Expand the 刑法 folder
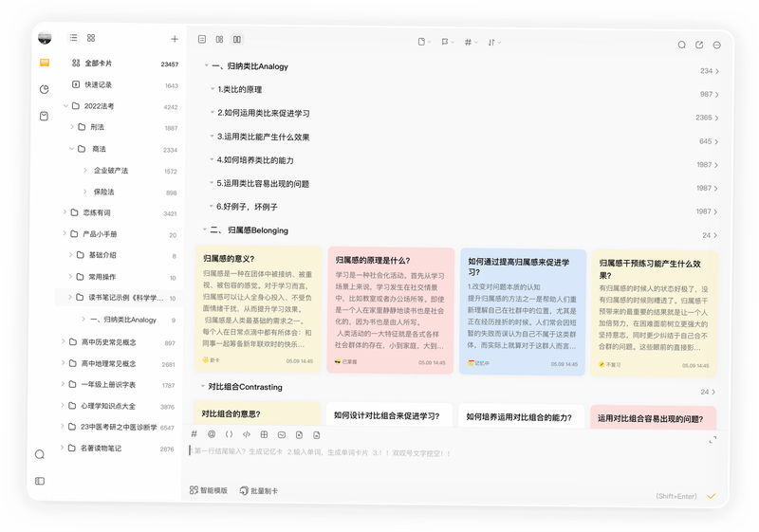759x532 pixels. [72, 127]
